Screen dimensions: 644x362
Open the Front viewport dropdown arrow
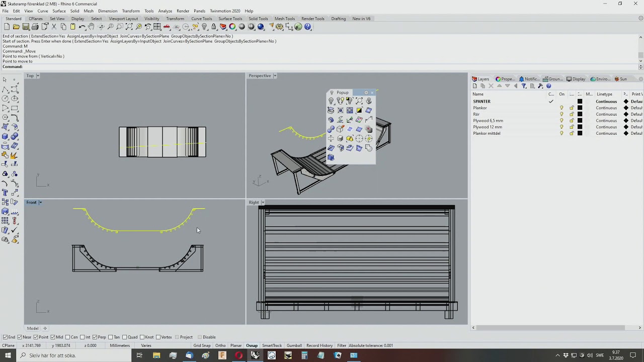click(40, 203)
